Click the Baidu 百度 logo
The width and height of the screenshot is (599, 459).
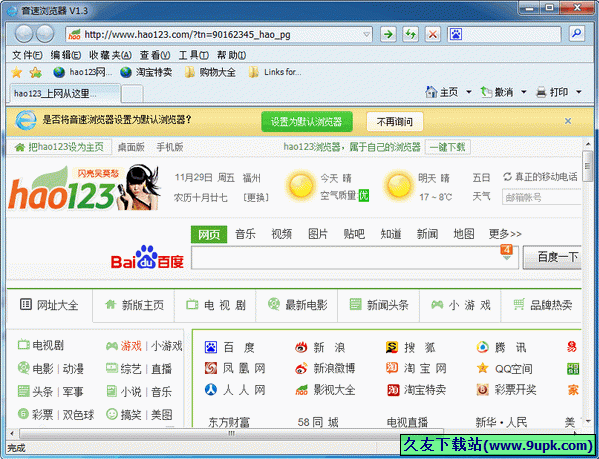[147, 257]
